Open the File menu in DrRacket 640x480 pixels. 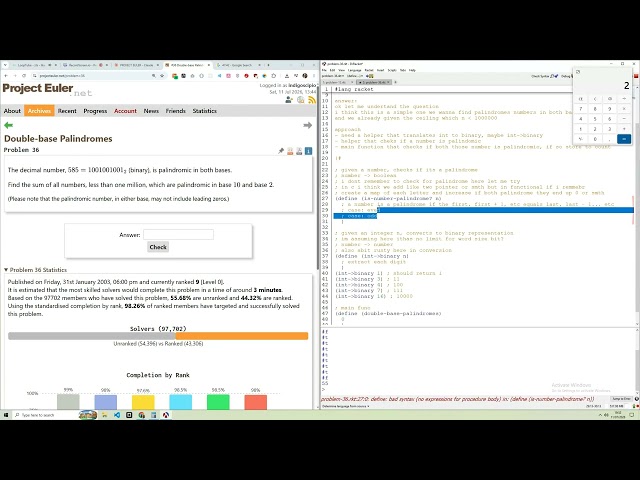coord(324,70)
